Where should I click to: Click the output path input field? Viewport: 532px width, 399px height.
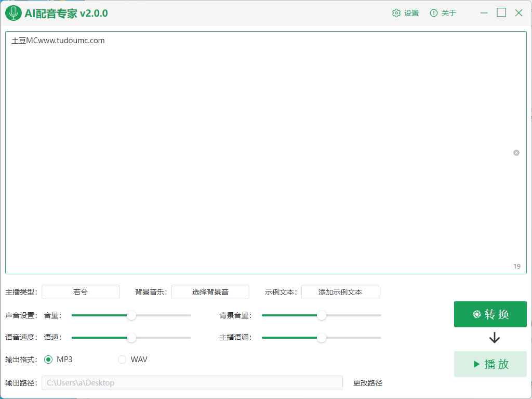coord(192,383)
